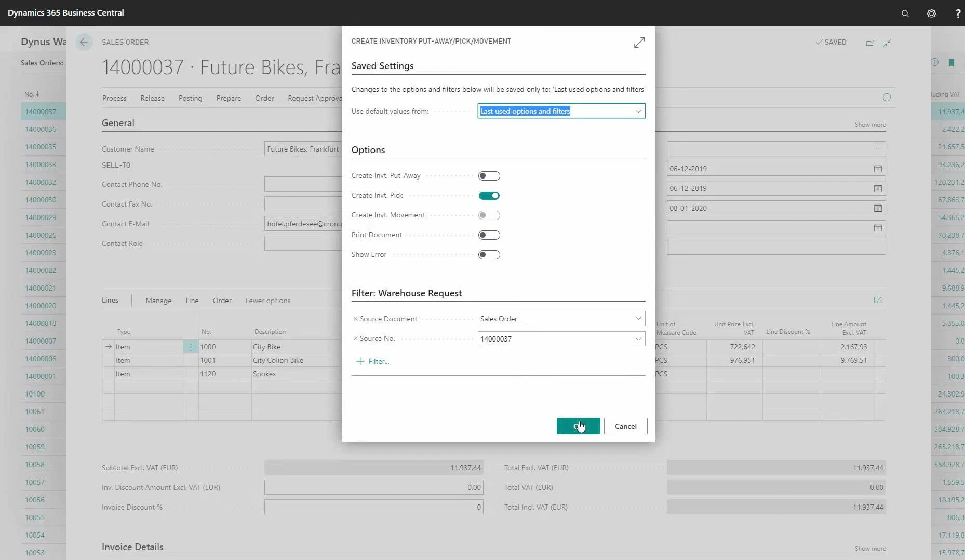Open the Release menu
This screenshot has height=560, width=965.
152,98
